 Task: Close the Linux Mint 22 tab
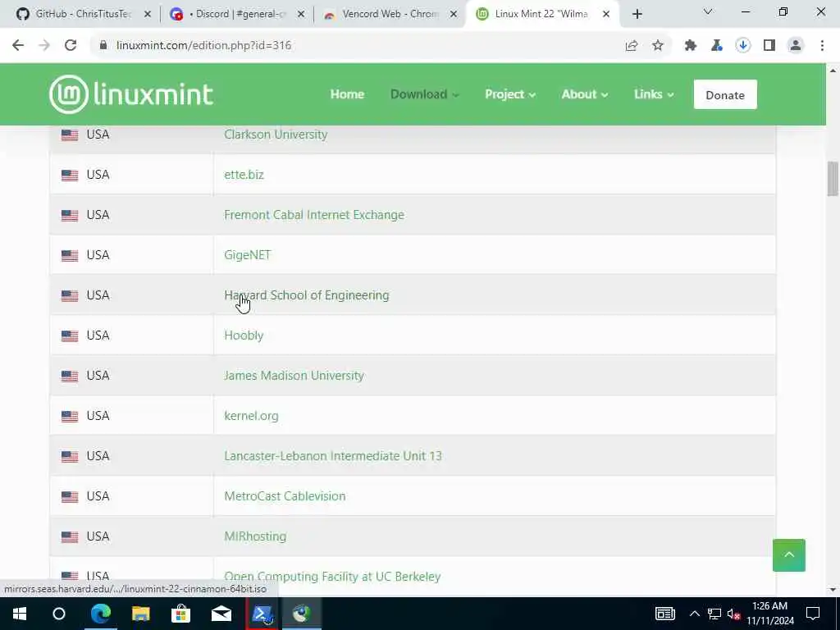click(x=606, y=15)
